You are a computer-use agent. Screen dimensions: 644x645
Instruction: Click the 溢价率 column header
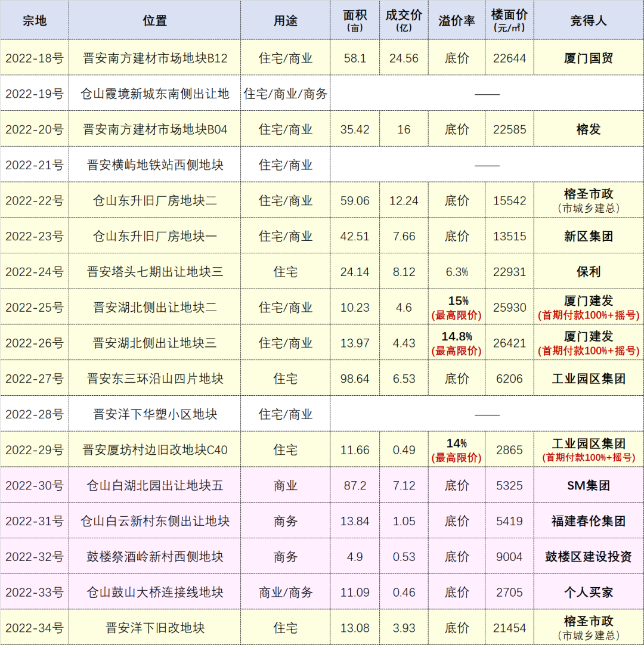coord(457,20)
